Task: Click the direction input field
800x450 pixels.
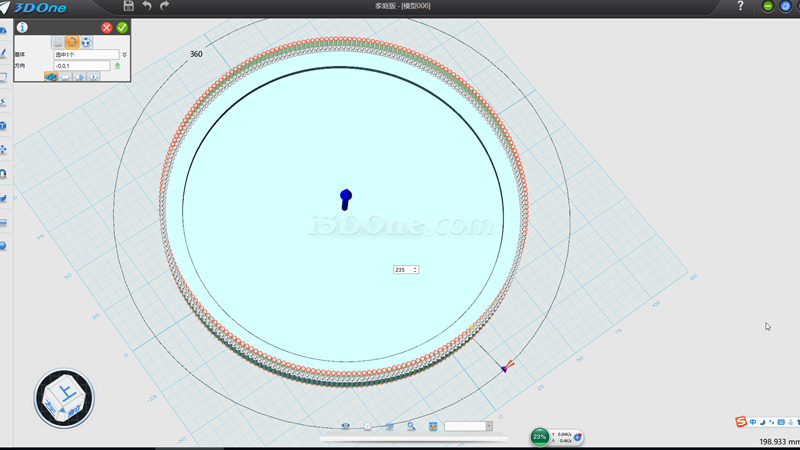Action: coord(81,66)
